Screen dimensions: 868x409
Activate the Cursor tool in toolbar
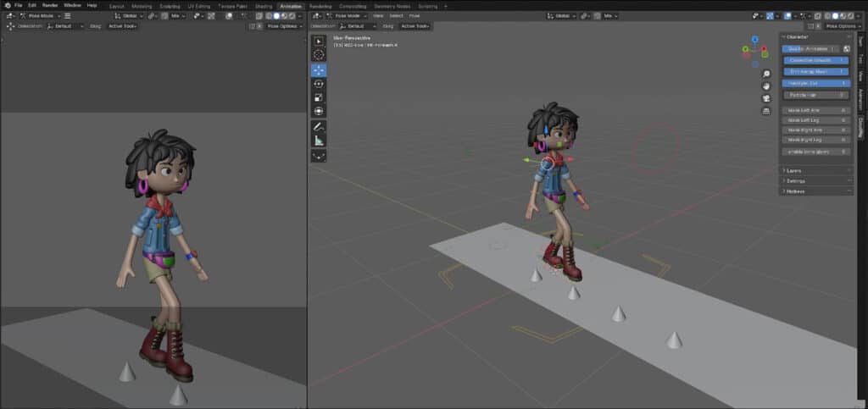point(319,55)
